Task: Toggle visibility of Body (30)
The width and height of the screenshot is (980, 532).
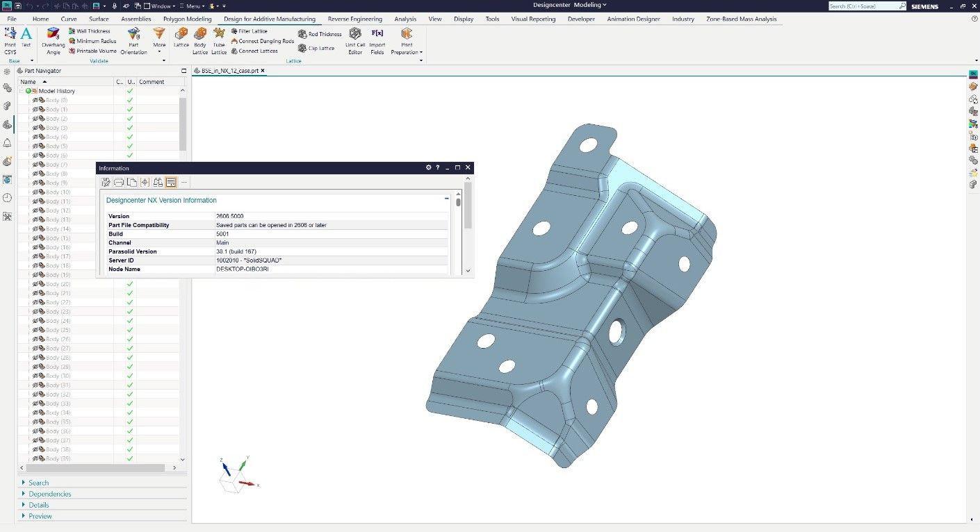Action: tap(35, 376)
